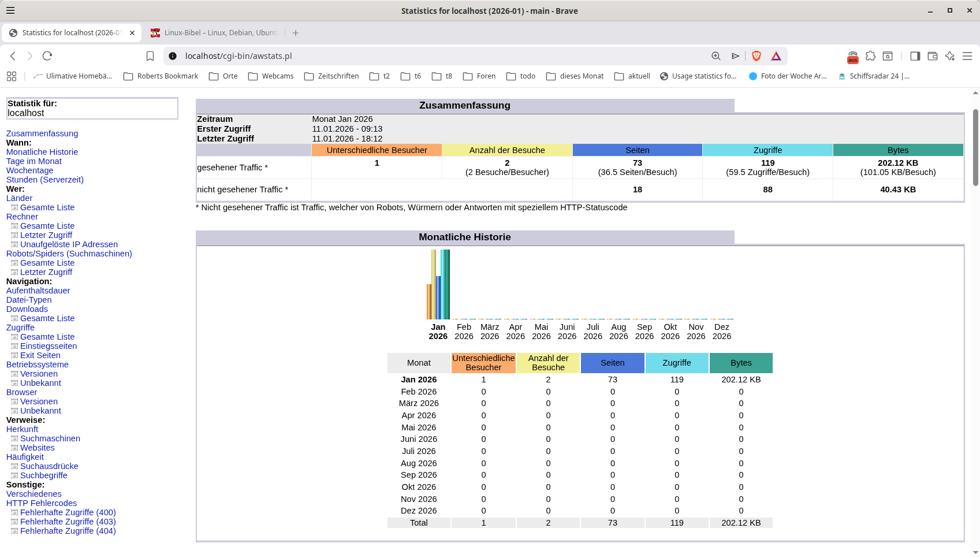Open the Brave wallet icon
This screenshot has height=558, width=980.
pos(932,56)
